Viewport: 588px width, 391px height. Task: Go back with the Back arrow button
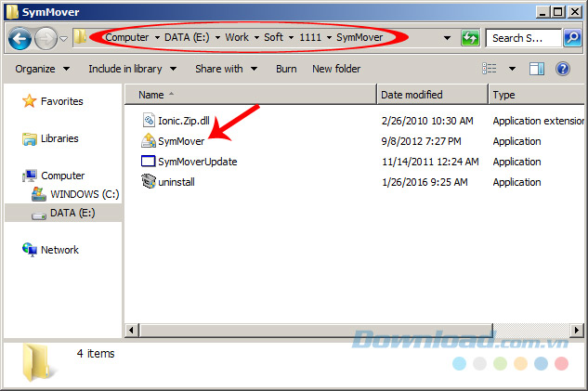pyautogui.click(x=20, y=38)
